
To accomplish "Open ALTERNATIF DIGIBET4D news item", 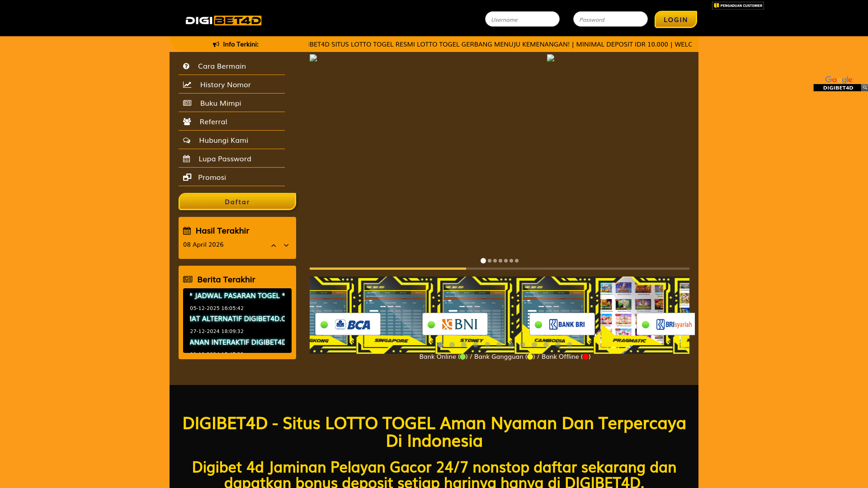I will coord(237,319).
